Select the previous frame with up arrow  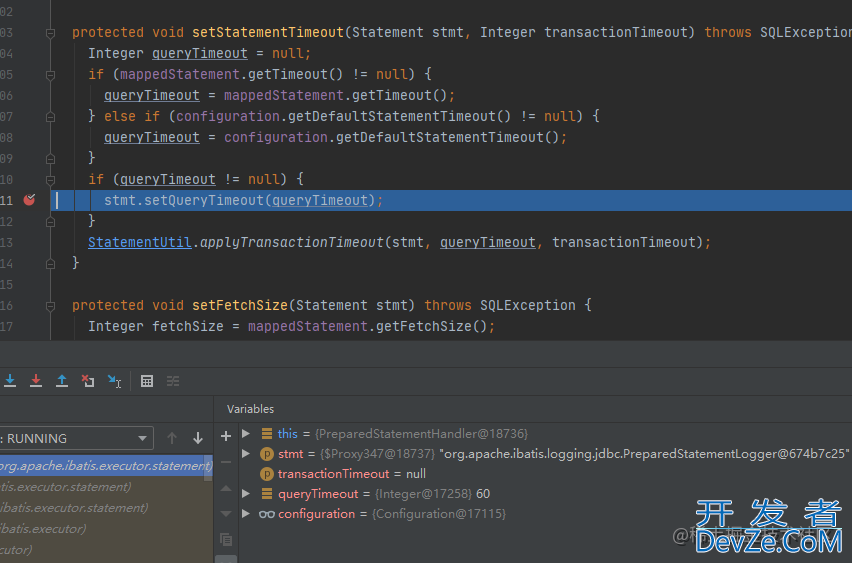tap(172, 438)
